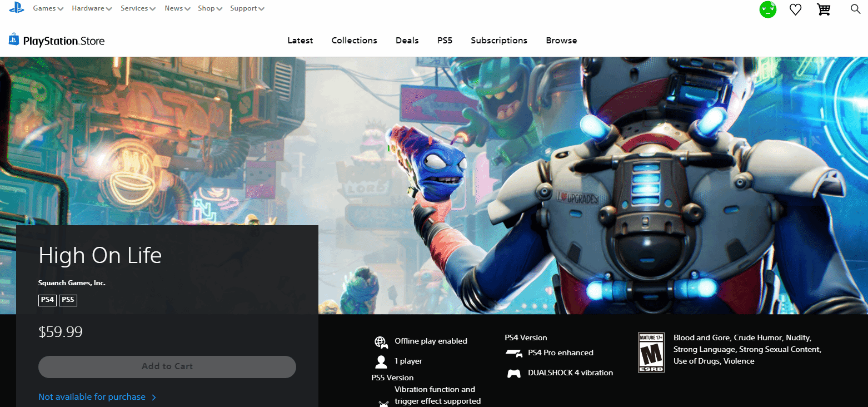Click the PS4 Version heading
The image size is (868, 407).
point(526,338)
